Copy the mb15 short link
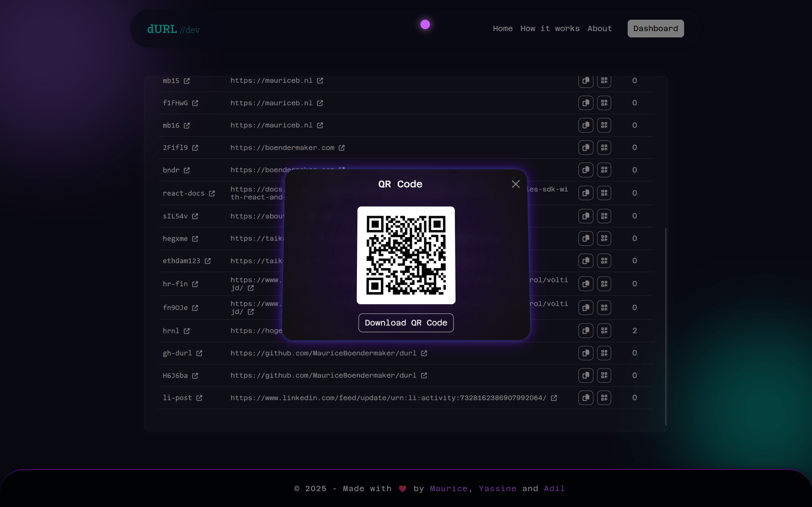812x507 pixels. click(x=585, y=81)
